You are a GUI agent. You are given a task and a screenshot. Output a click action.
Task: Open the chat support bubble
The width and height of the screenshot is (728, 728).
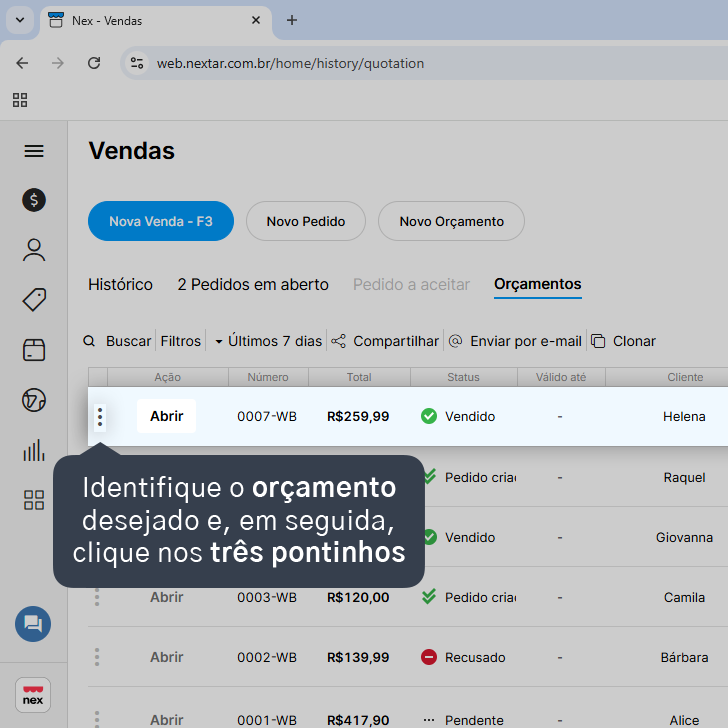33,624
